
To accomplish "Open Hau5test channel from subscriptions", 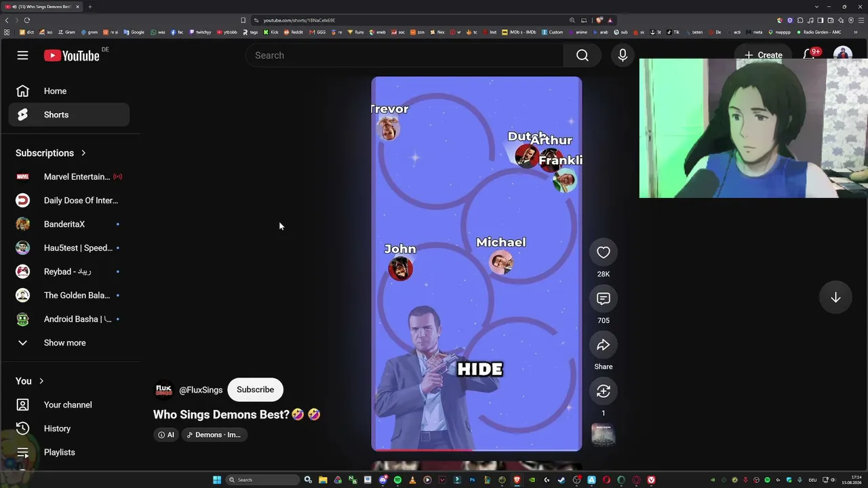I will [69, 248].
